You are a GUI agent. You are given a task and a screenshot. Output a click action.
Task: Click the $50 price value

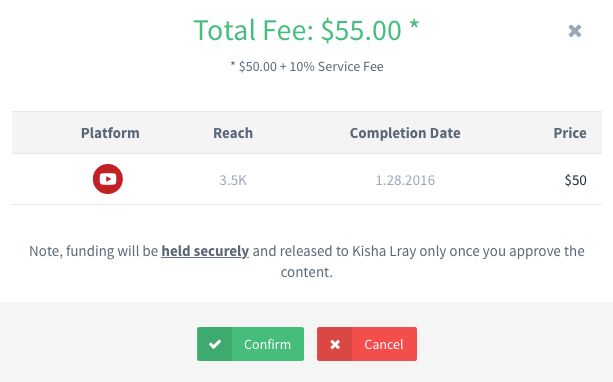pyautogui.click(x=575, y=180)
